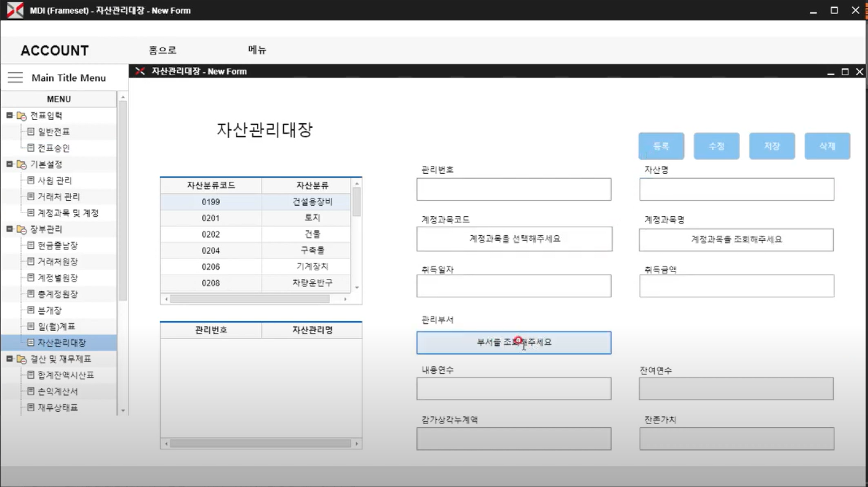Select the 0202 건물 row

[x=256, y=234]
